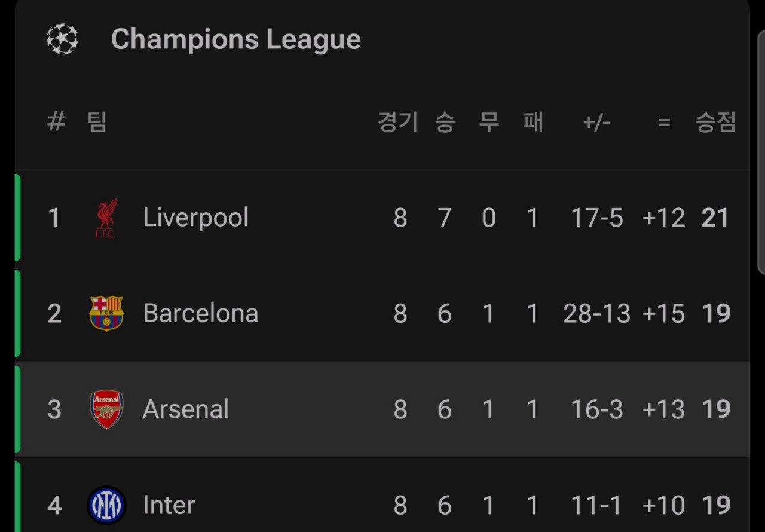This screenshot has width=765, height=532.
Task: Click the Inter club crest
Action: coord(106,505)
